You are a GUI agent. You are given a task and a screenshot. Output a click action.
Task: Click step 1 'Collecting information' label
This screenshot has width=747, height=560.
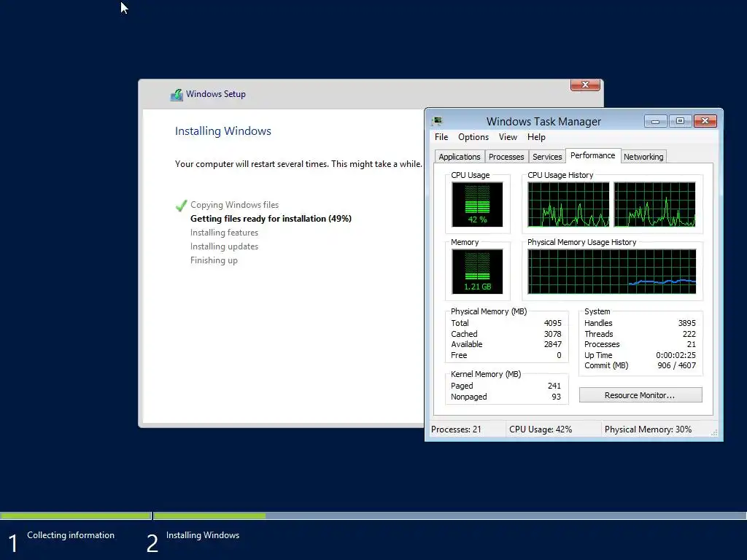71,535
